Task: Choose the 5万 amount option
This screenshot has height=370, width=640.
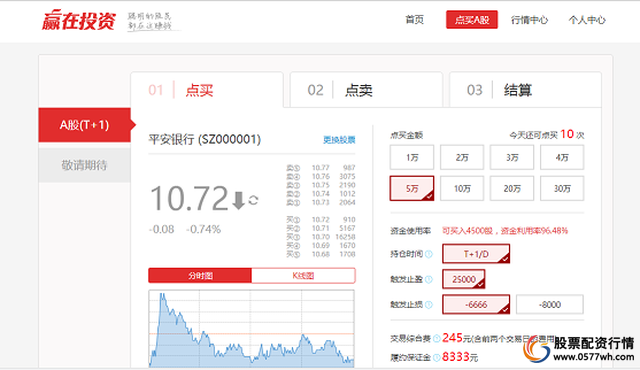Action: pyautogui.click(x=412, y=188)
